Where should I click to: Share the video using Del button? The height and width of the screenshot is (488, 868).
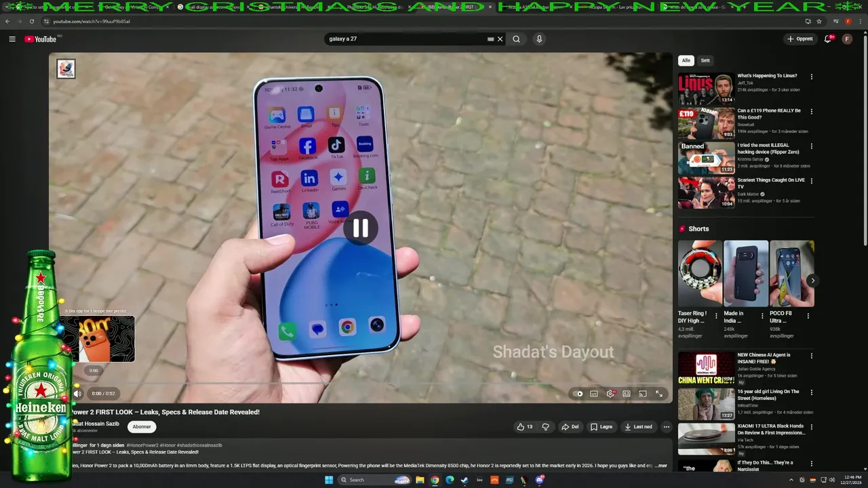(570, 427)
